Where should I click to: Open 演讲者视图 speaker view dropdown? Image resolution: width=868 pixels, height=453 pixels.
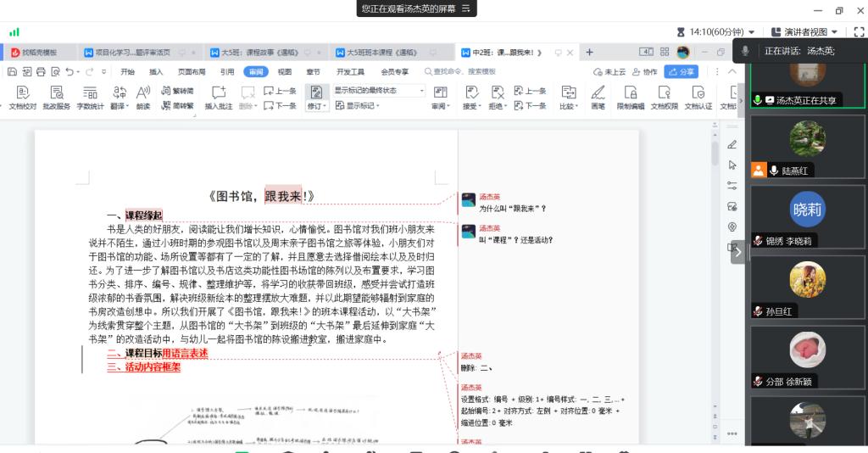point(804,32)
